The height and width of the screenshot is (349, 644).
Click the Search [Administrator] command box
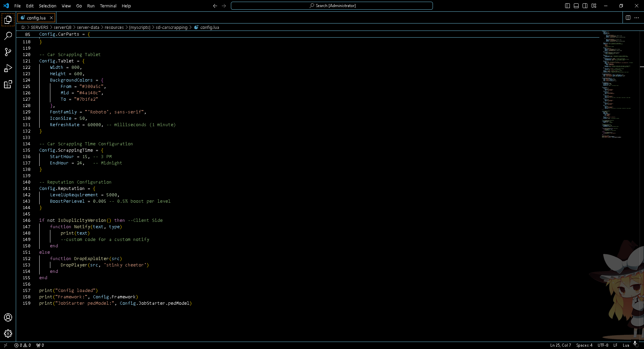click(x=332, y=6)
